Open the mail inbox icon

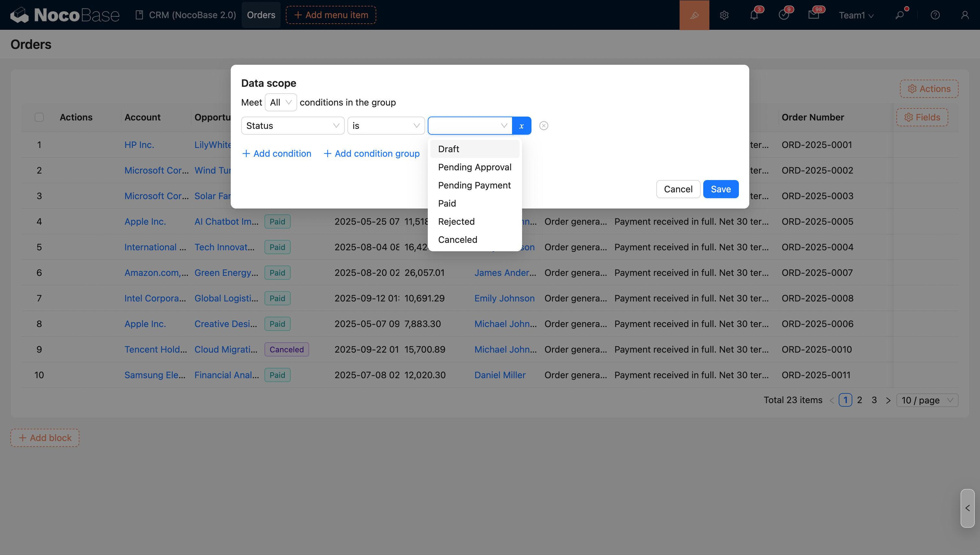(x=813, y=15)
